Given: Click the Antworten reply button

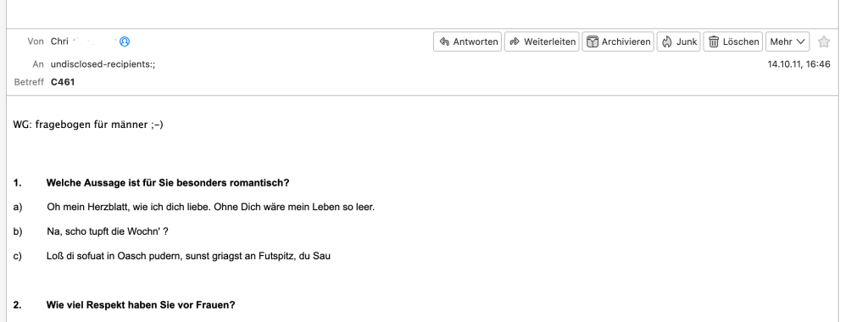Looking at the screenshot, I should [x=468, y=42].
